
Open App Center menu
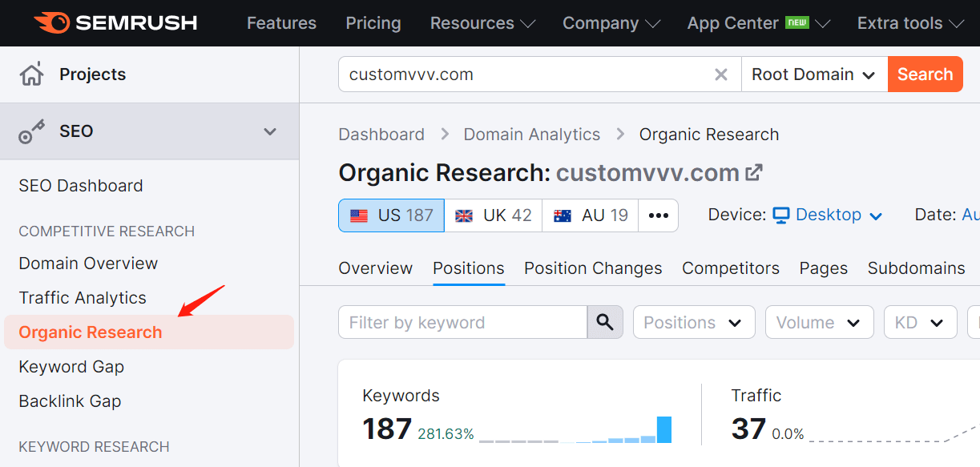759,23
